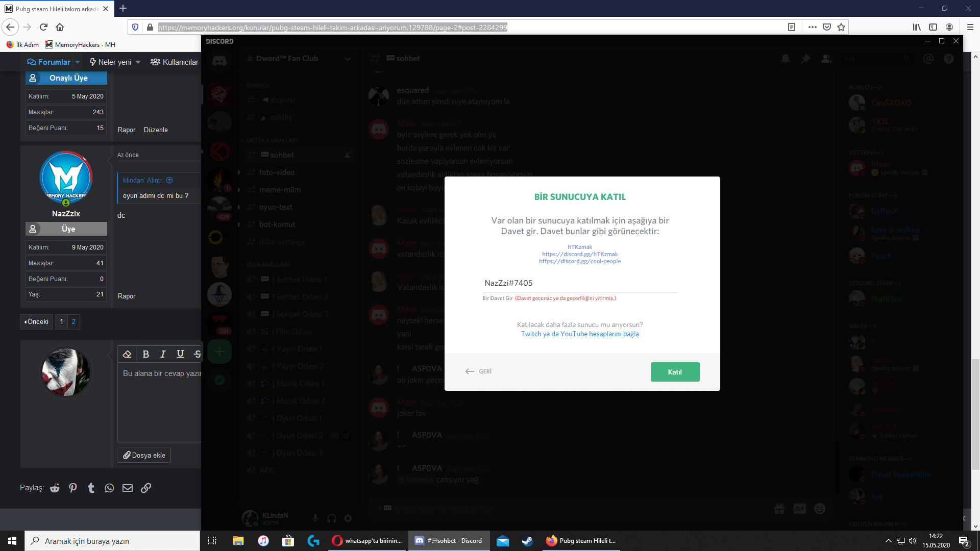
Task: Go to forum page 1
Action: [x=61, y=321]
